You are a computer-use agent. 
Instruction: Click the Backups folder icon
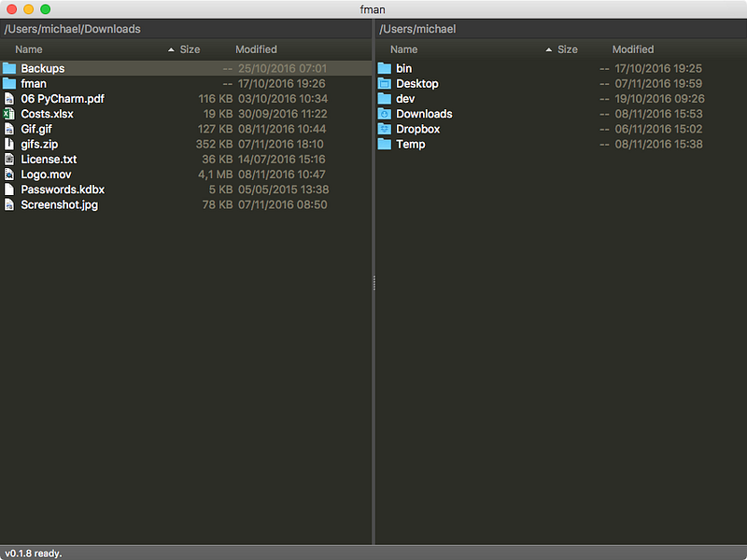[x=9, y=68]
